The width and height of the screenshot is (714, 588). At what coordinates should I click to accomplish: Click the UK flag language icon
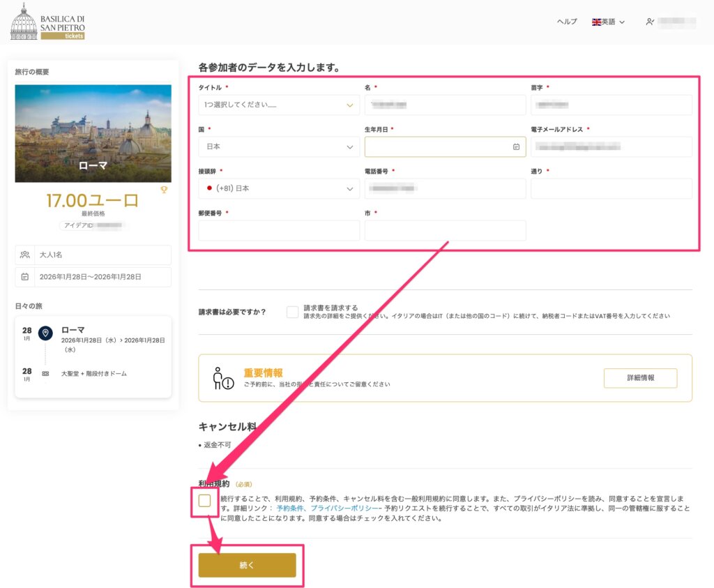596,22
